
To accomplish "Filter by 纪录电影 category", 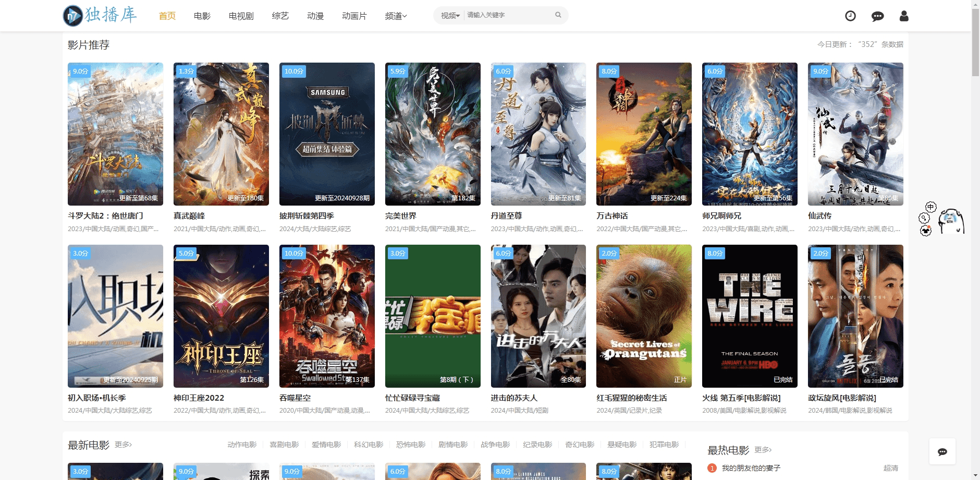I will click(x=537, y=445).
